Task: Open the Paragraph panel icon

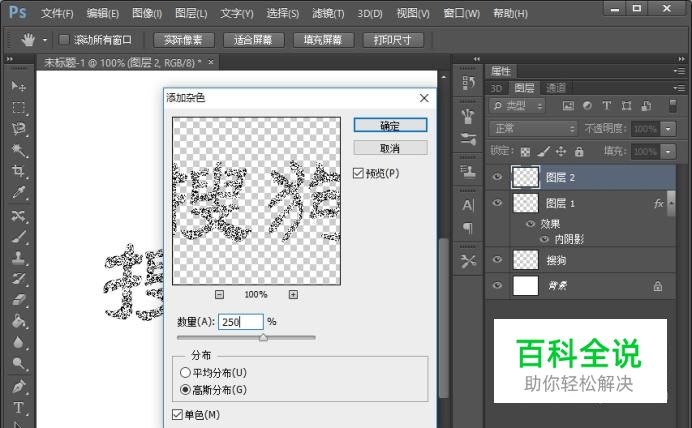Action: coord(468,228)
